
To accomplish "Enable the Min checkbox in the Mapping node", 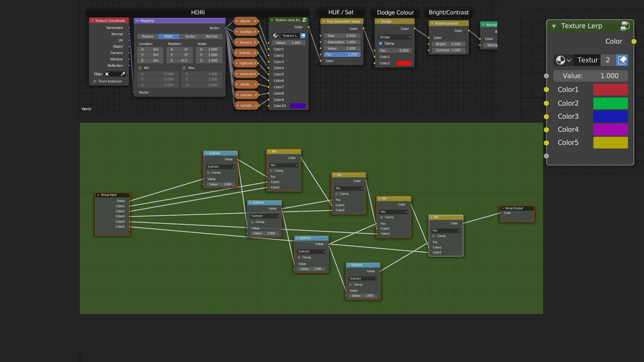I will coord(140,68).
